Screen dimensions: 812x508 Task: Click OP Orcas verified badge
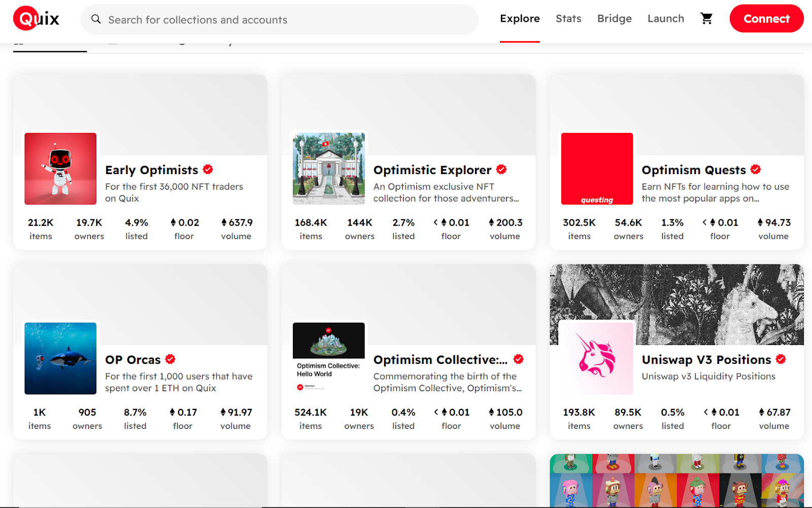coord(171,359)
